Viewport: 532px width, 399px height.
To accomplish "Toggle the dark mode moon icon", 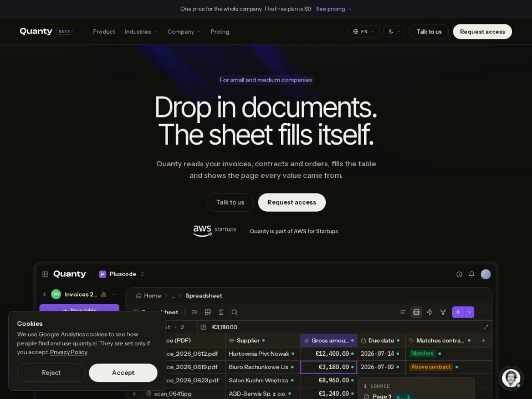I will (x=391, y=32).
